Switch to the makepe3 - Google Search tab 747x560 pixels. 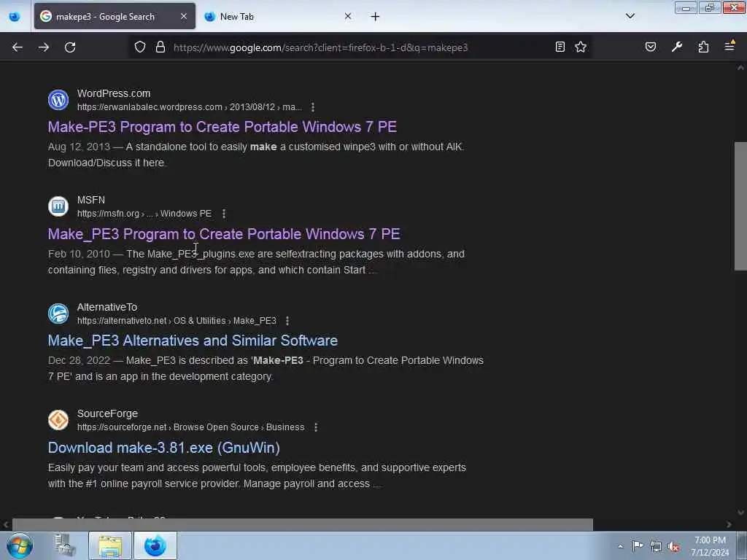[x=115, y=17]
